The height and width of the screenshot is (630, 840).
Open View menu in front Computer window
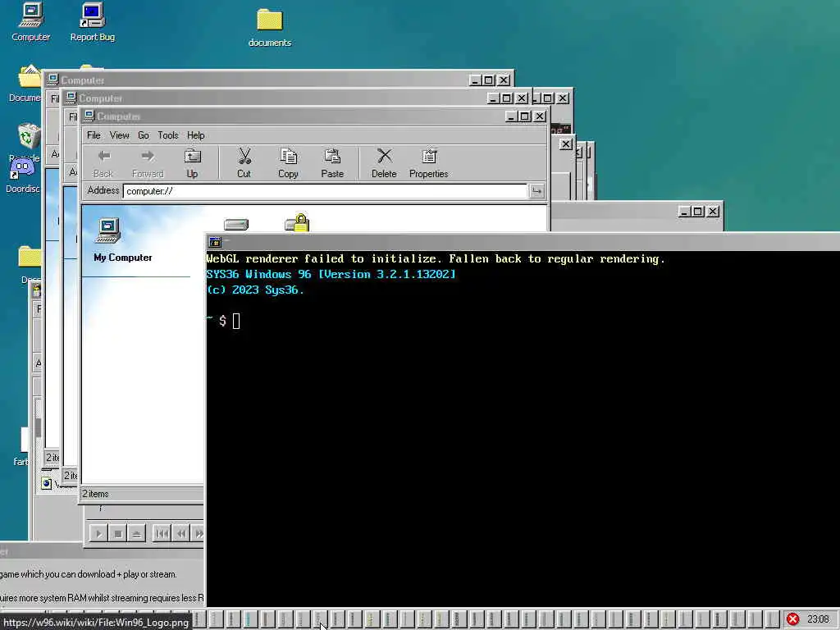[120, 135]
